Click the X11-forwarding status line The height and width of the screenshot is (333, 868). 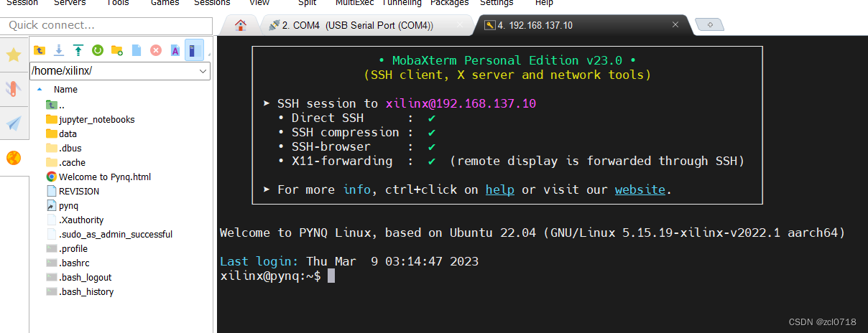tap(511, 161)
